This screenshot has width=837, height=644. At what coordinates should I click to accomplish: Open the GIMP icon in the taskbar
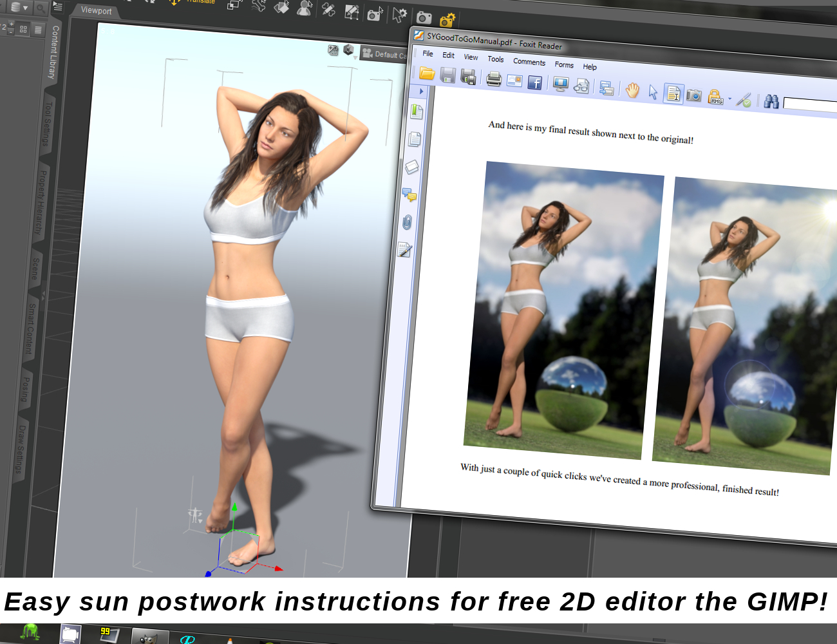[149, 638]
